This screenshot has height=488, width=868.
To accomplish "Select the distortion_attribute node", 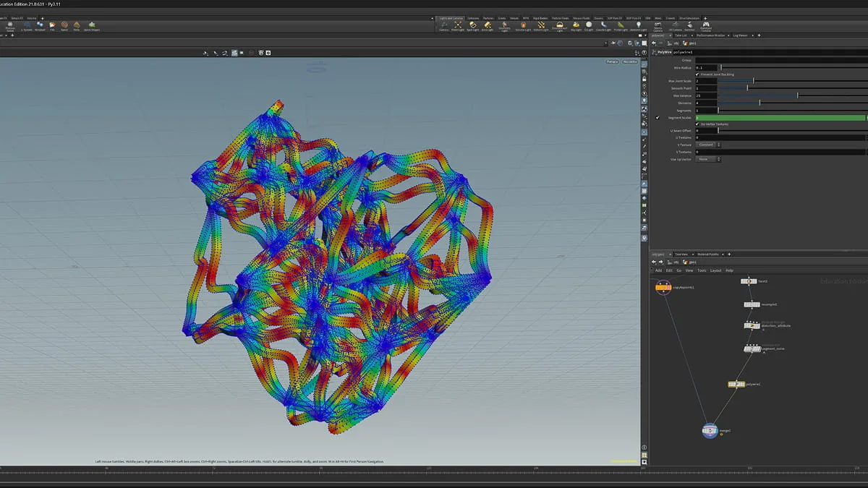I will coord(752,325).
